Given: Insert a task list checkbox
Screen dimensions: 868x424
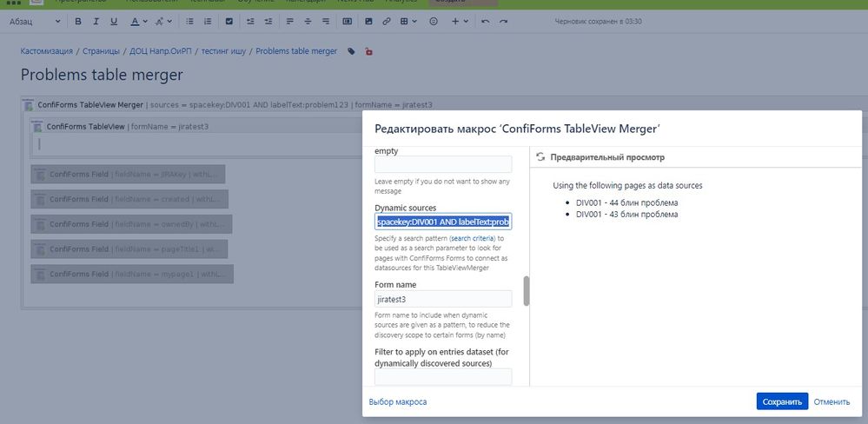Looking at the screenshot, I should click(x=229, y=22).
